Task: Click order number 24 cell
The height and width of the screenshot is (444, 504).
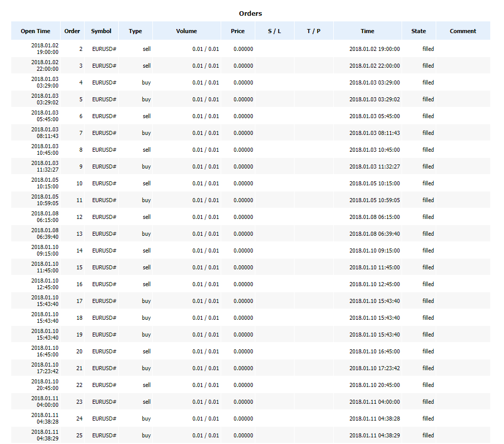Action: [72, 419]
